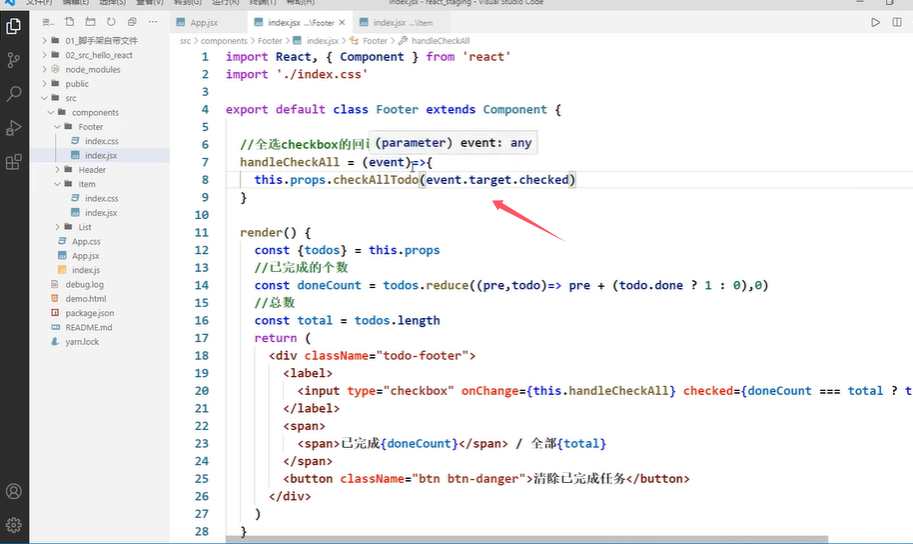913x544 pixels.
Task: Open the Search view in activity bar
Action: tap(13, 93)
